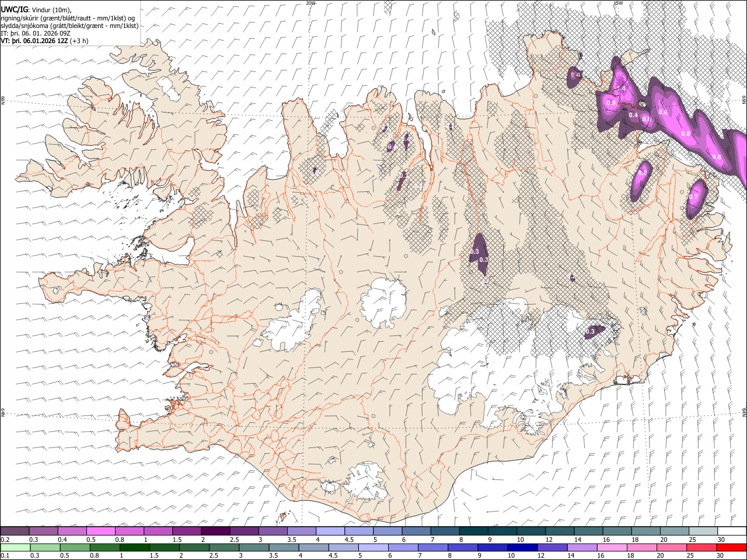
Task: Click the dark blue lower swatch starting at 10
Action: [521, 547]
